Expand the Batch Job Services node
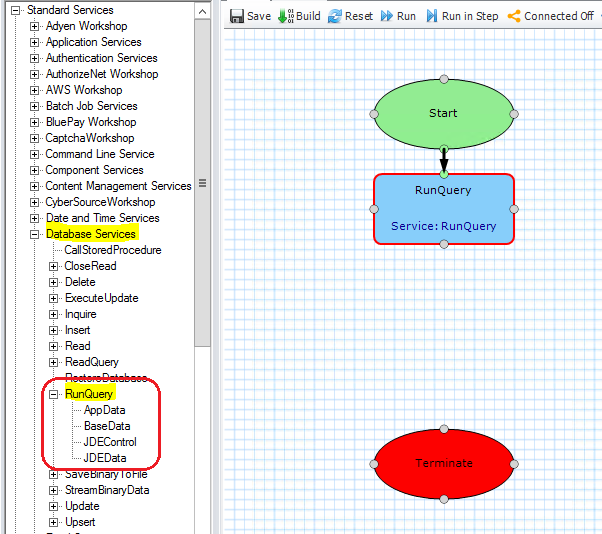The height and width of the screenshot is (534, 602). [x=35, y=106]
